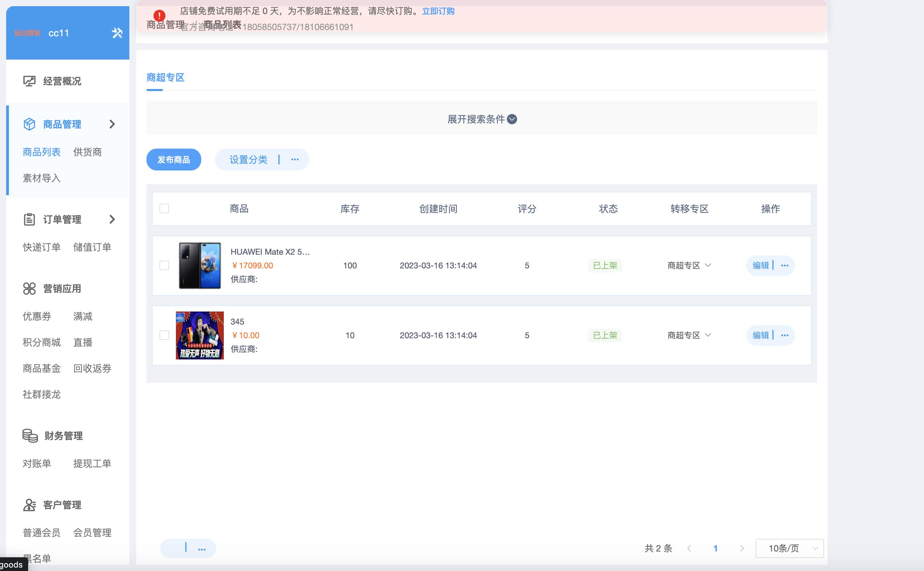Open 商品列表 from the sidebar menu

click(x=41, y=152)
